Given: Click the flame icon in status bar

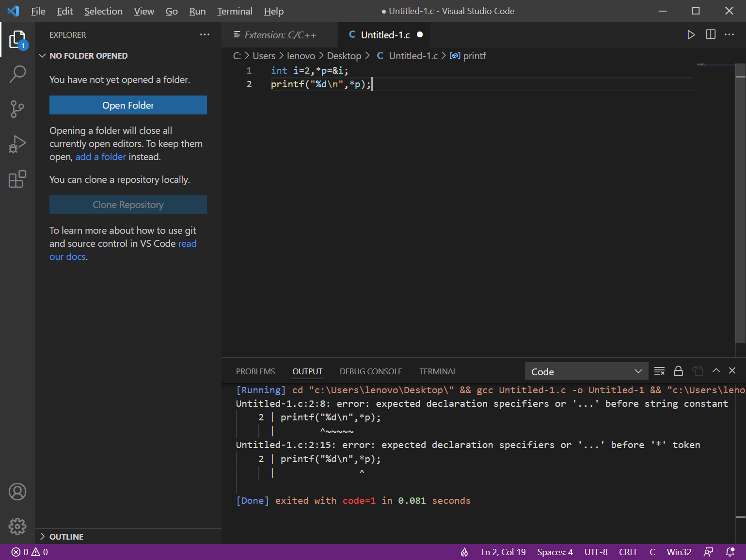Looking at the screenshot, I should click(x=464, y=552).
